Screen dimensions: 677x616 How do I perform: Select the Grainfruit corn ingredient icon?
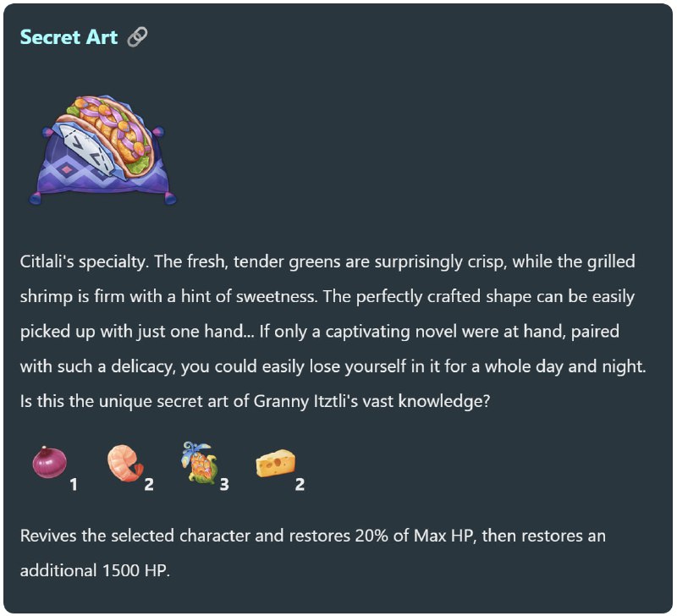[x=200, y=462]
